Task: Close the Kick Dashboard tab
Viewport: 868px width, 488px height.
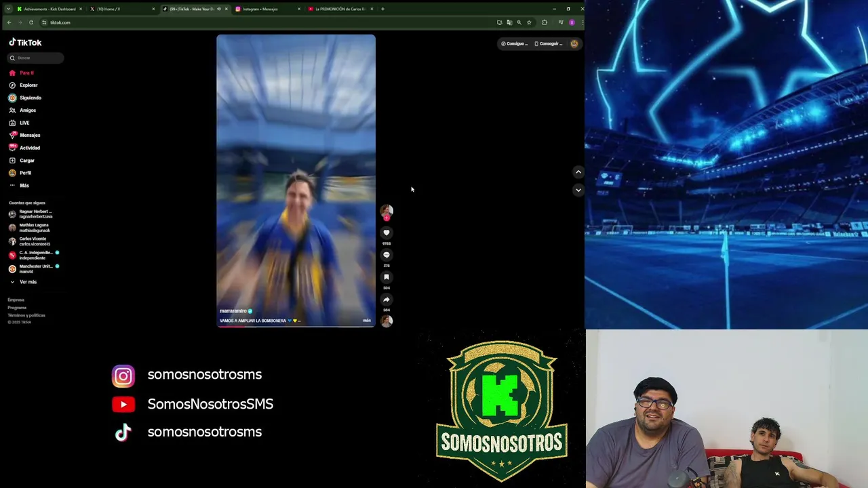Action: pos(81,9)
